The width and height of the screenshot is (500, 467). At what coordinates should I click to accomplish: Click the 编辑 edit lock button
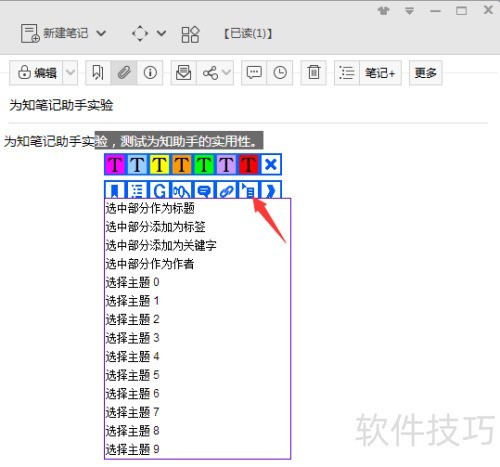coord(36,73)
